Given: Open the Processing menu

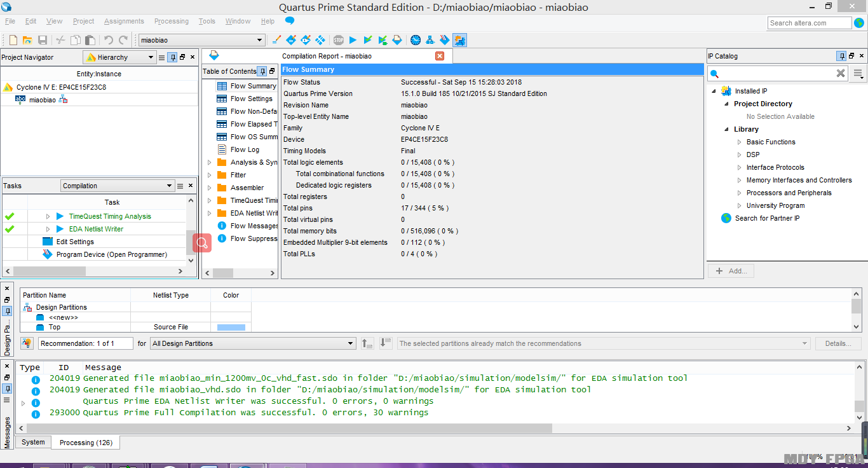Looking at the screenshot, I should (x=172, y=21).
